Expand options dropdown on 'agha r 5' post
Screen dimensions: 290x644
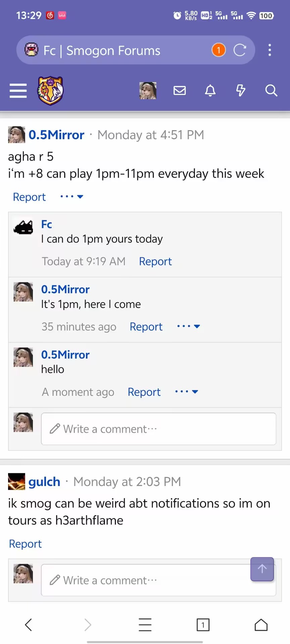(71, 197)
